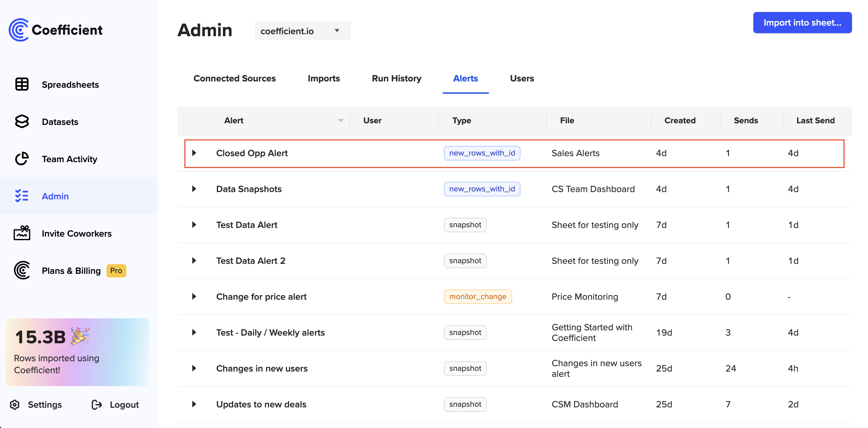Image resolution: width=868 pixels, height=428 pixels.
Task: Click the Pro badge
Action: (x=116, y=270)
